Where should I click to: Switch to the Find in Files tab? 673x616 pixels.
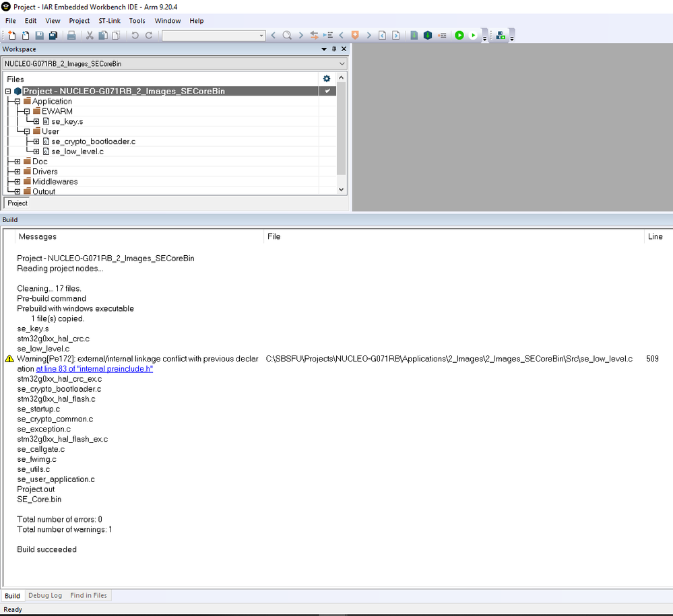click(88, 595)
